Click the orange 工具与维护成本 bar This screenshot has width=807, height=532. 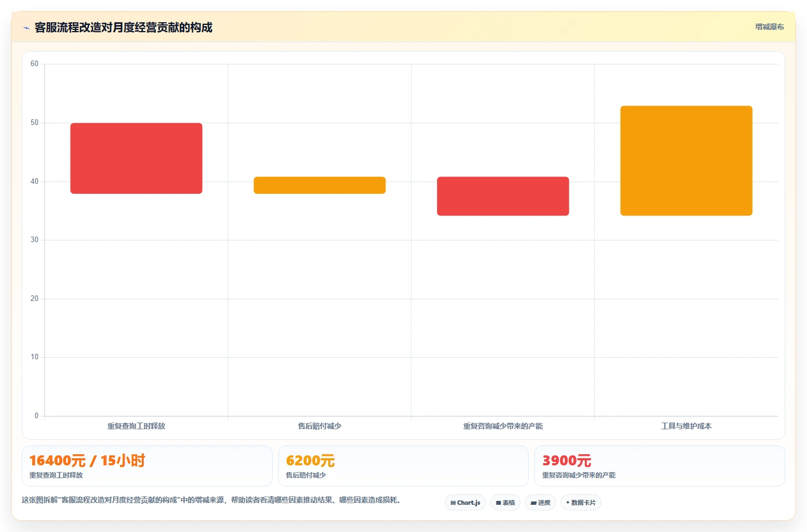click(x=686, y=160)
